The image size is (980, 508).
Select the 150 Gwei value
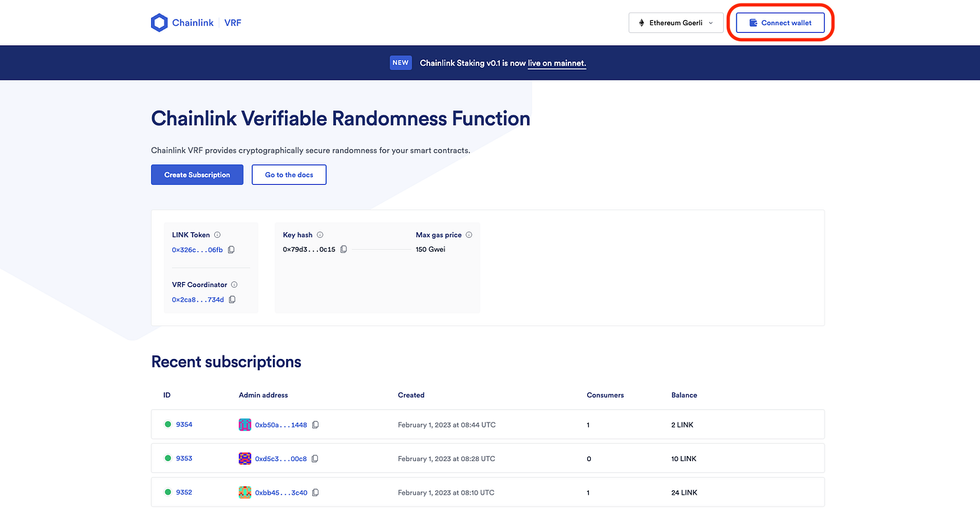point(430,249)
